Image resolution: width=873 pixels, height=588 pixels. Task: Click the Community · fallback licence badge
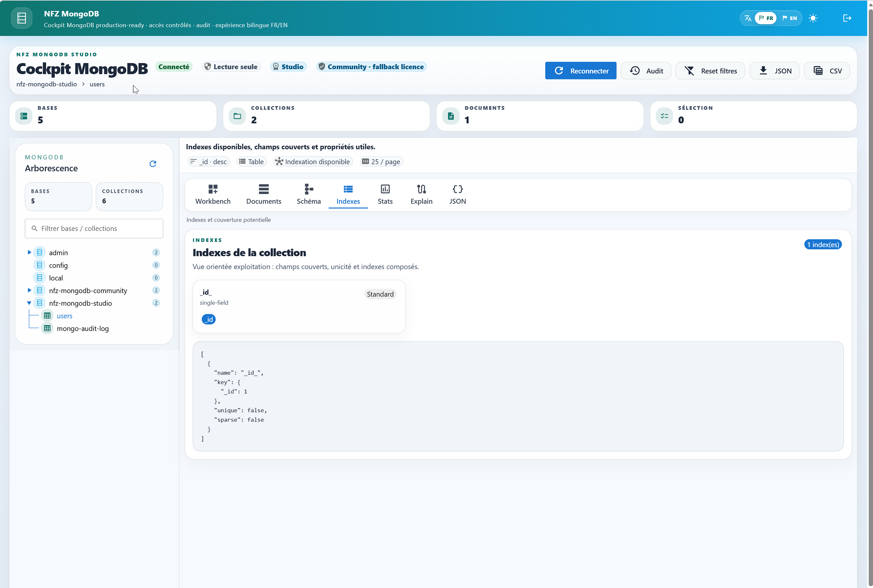pos(371,67)
